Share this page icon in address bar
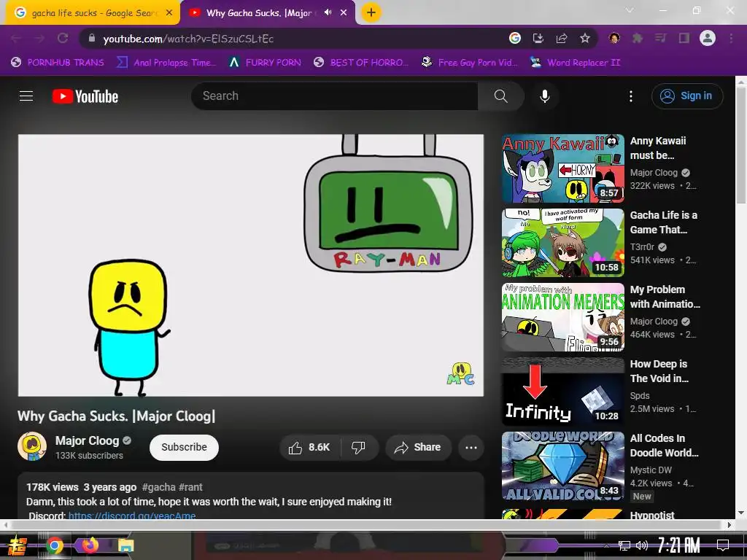 561,38
